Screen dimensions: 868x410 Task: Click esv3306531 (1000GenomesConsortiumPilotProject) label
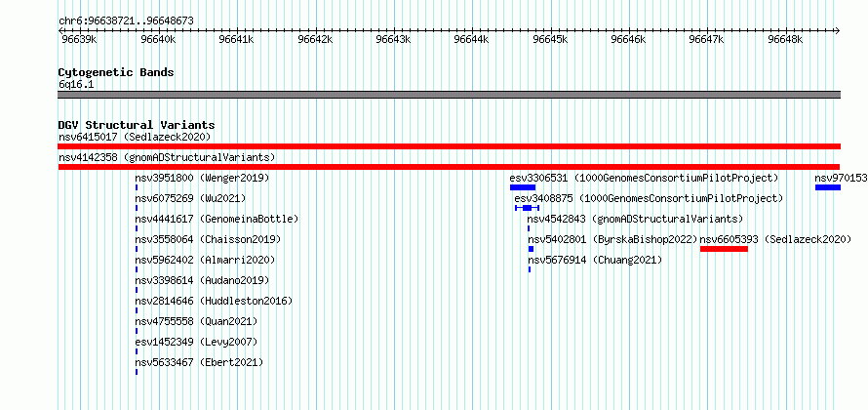coord(644,178)
